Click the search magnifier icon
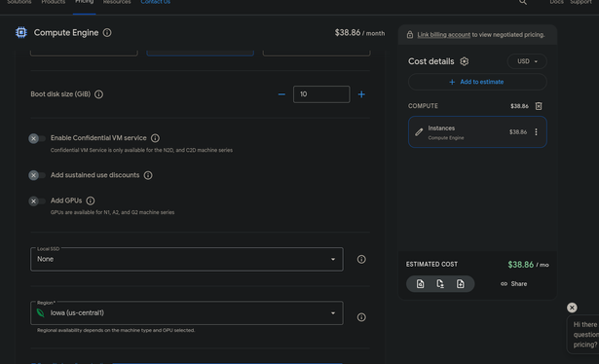The image size is (599, 364). click(523, 2)
